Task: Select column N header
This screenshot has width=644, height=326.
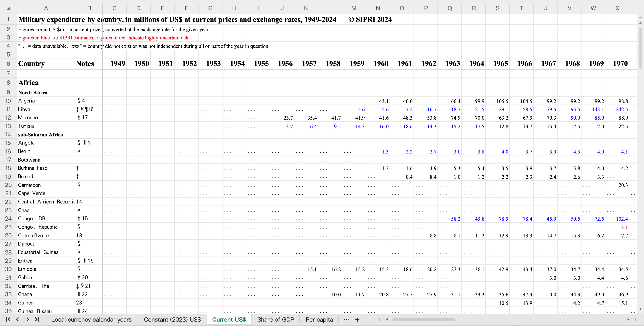Action: tap(377, 8)
